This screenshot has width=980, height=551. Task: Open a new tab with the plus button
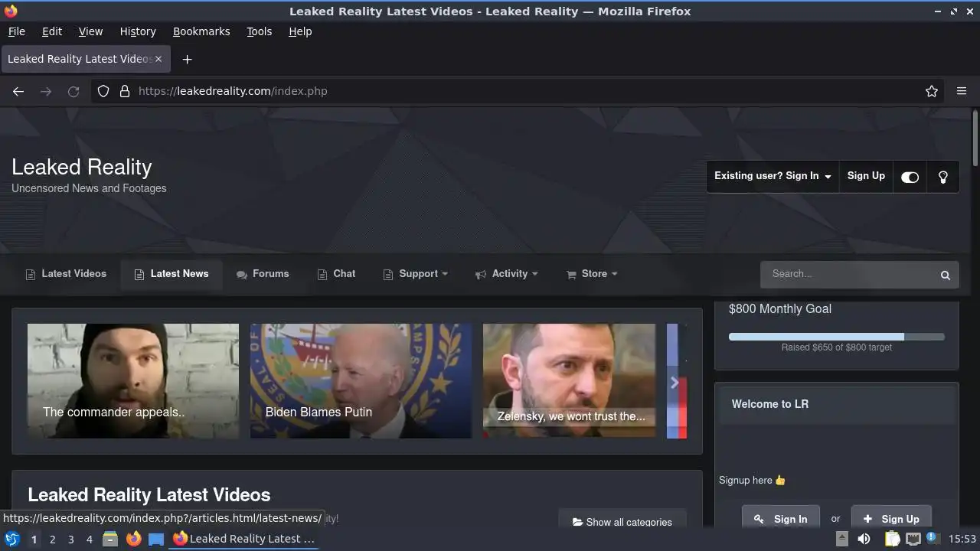(187, 59)
